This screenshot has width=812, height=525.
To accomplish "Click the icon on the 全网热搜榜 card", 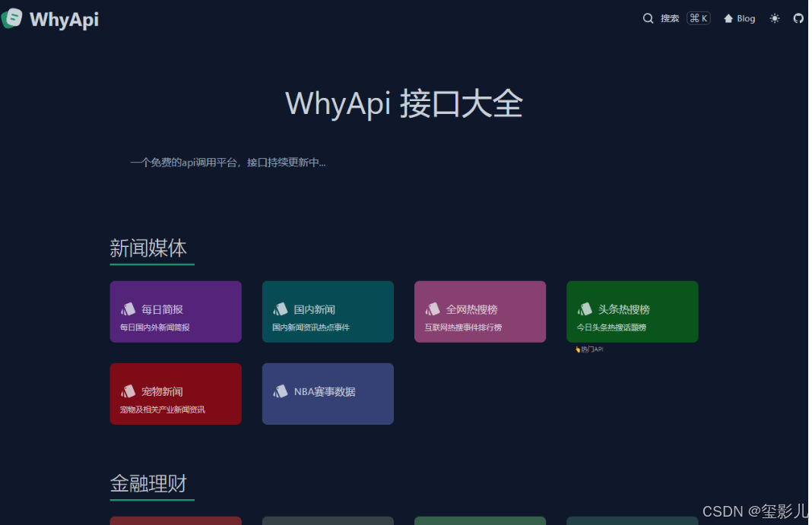I will pos(433,308).
